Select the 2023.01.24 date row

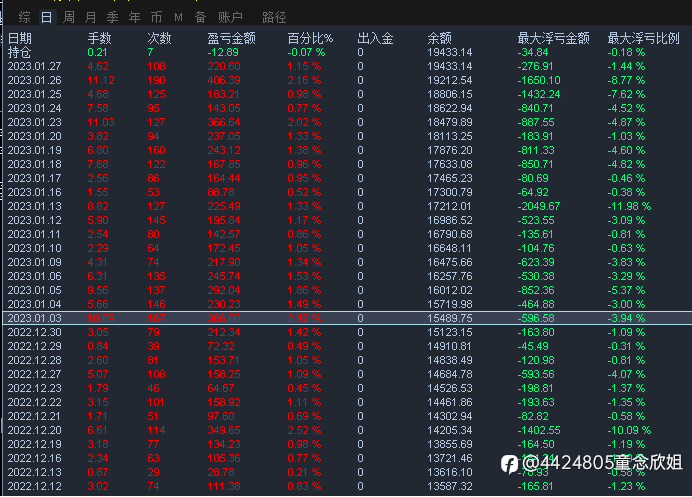347,108
